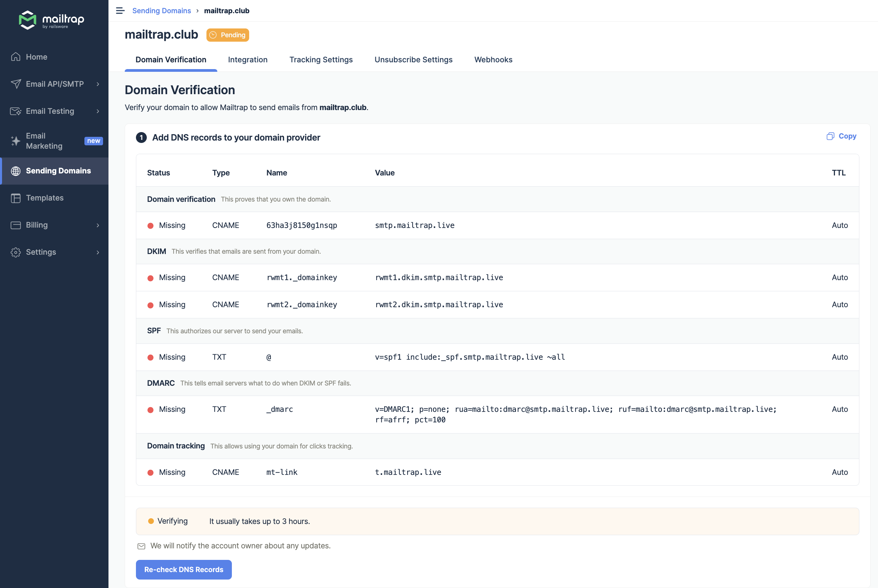Screen dimensions: 878x588
Task: Click the Re-check DNS Records button
Action: [x=183, y=570]
